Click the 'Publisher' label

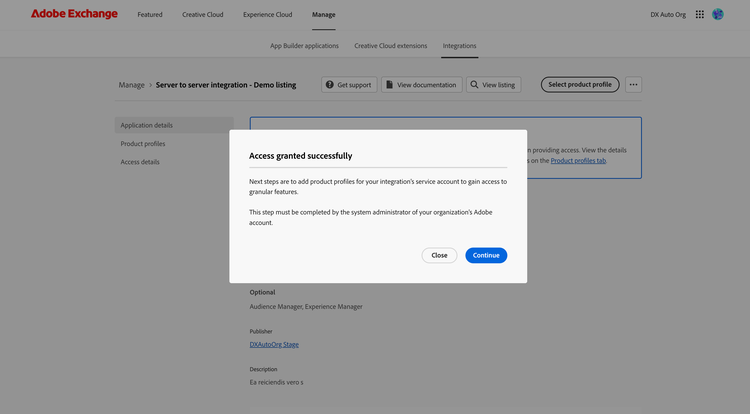pyautogui.click(x=261, y=331)
